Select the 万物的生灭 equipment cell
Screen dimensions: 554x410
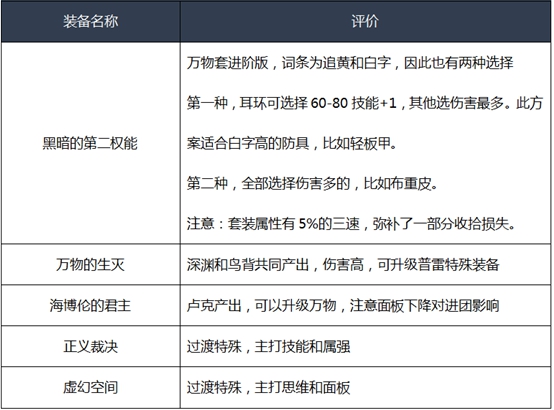90,264
